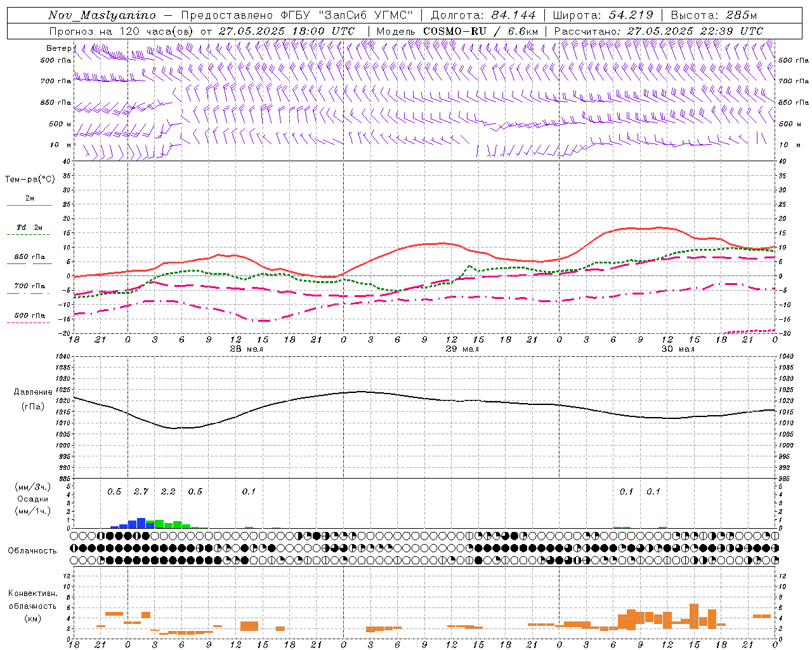Click the (км) unit label
The width and height of the screenshot is (812, 650).
(33, 618)
